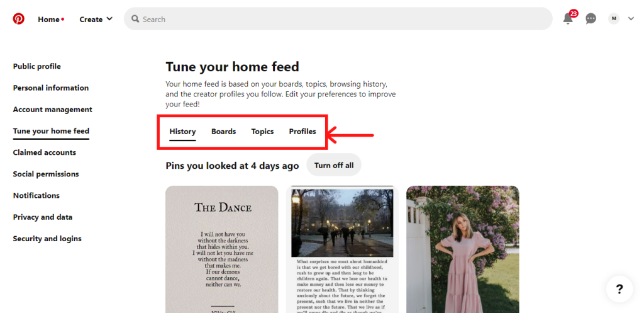
Task: Open Personal information settings
Action: [50, 88]
